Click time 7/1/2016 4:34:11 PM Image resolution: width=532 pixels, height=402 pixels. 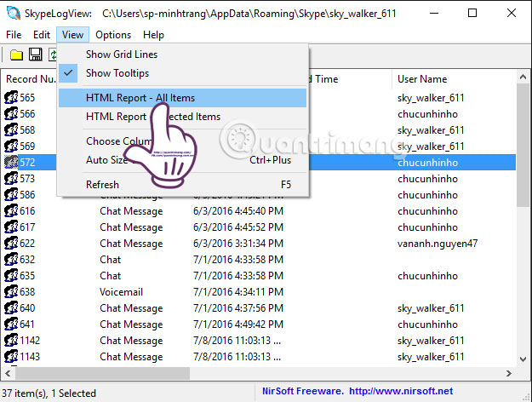tap(238, 292)
